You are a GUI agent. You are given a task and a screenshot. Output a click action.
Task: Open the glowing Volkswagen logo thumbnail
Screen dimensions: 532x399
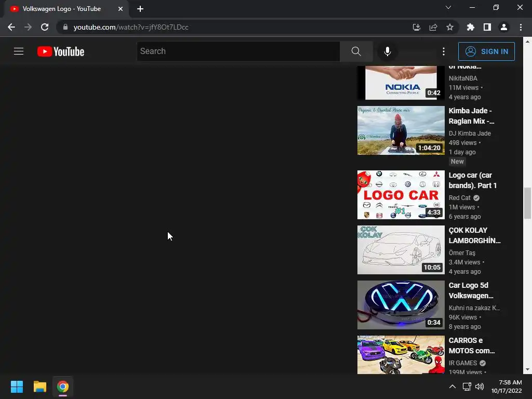[401, 304]
